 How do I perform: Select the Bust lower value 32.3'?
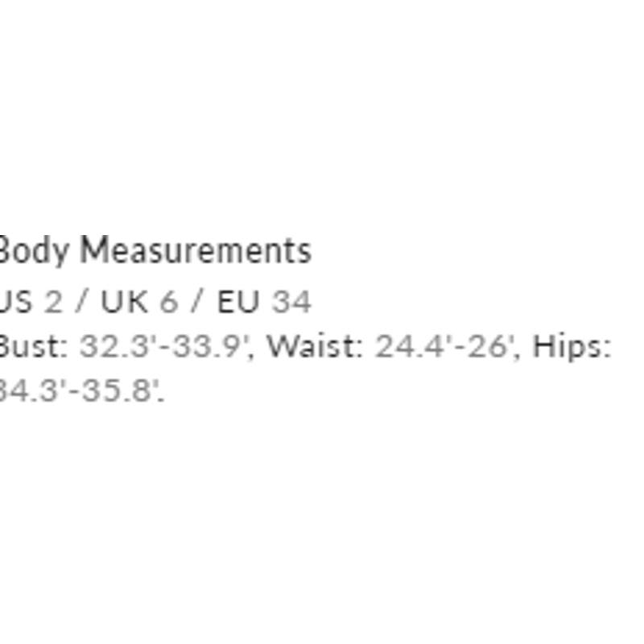pyautogui.click(x=116, y=347)
